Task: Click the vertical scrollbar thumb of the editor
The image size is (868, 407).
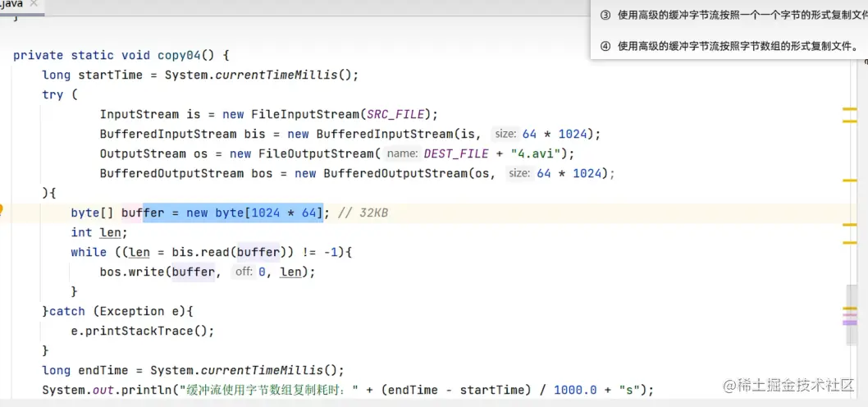Action: coord(851,314)
